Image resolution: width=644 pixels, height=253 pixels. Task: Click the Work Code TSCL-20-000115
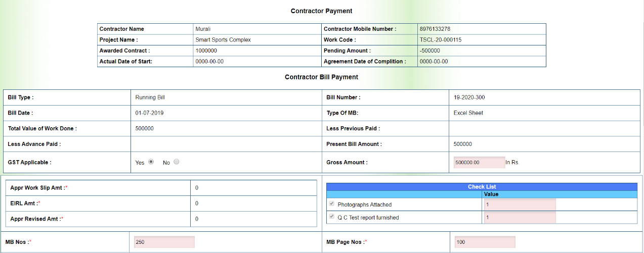(x=440, y=40)
